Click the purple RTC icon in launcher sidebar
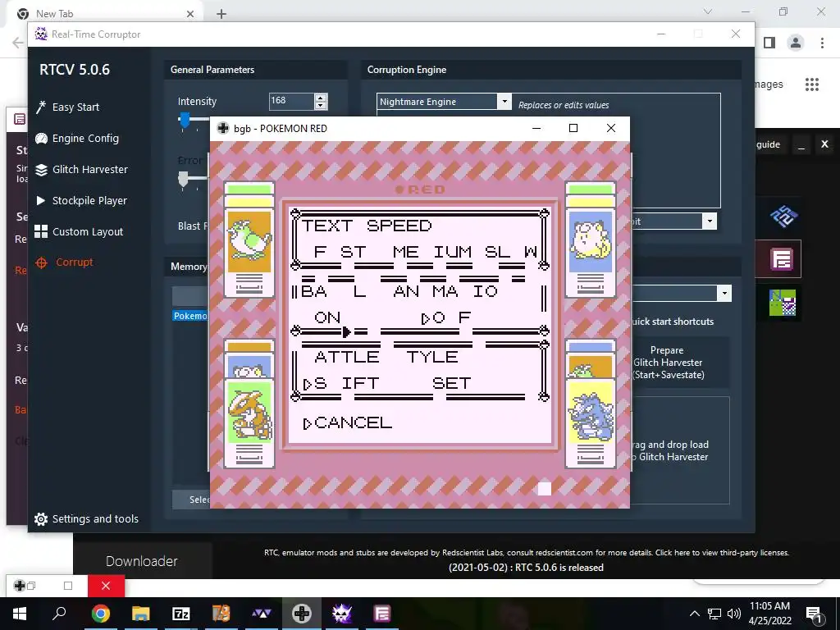This screenshot has height=630, width=840. pos(782,260)
